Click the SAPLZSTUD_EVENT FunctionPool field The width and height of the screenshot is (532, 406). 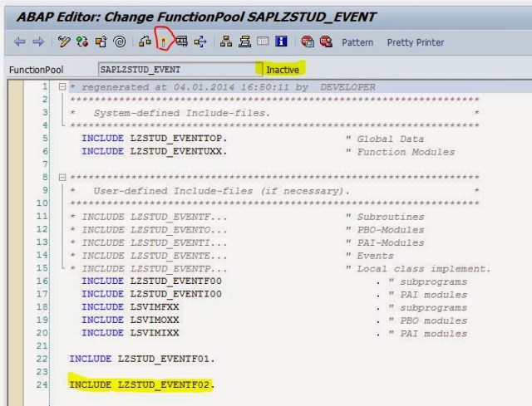tap(180, 70)
